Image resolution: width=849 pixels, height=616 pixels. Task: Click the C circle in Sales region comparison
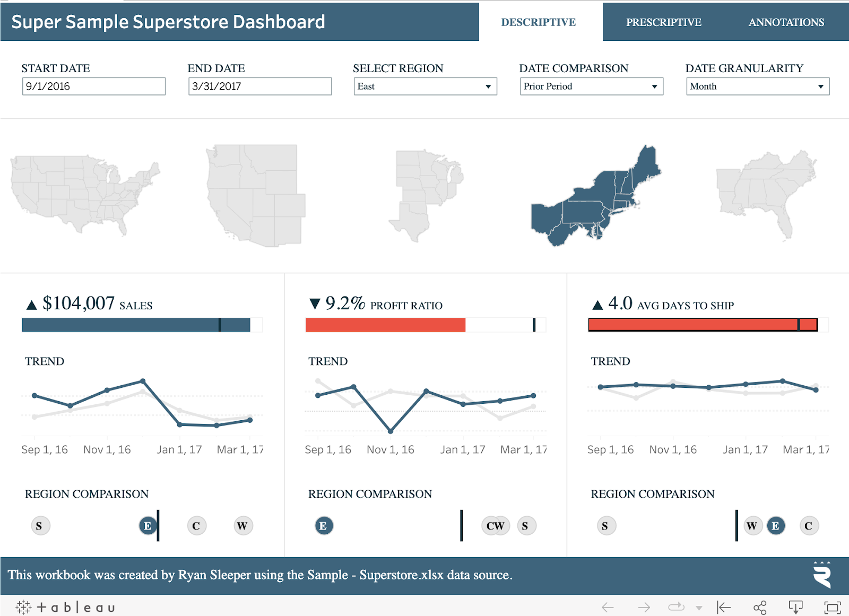click(x=196, y=526)
